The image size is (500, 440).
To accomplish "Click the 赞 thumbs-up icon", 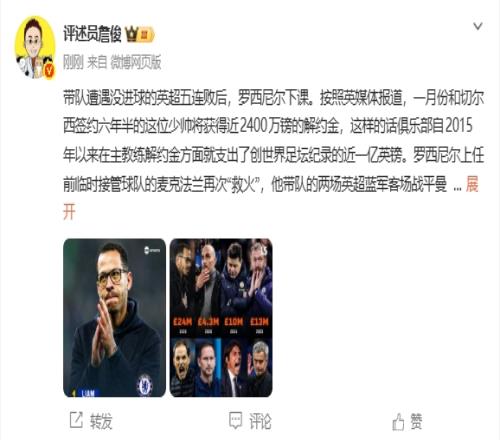I will [398, 421].
